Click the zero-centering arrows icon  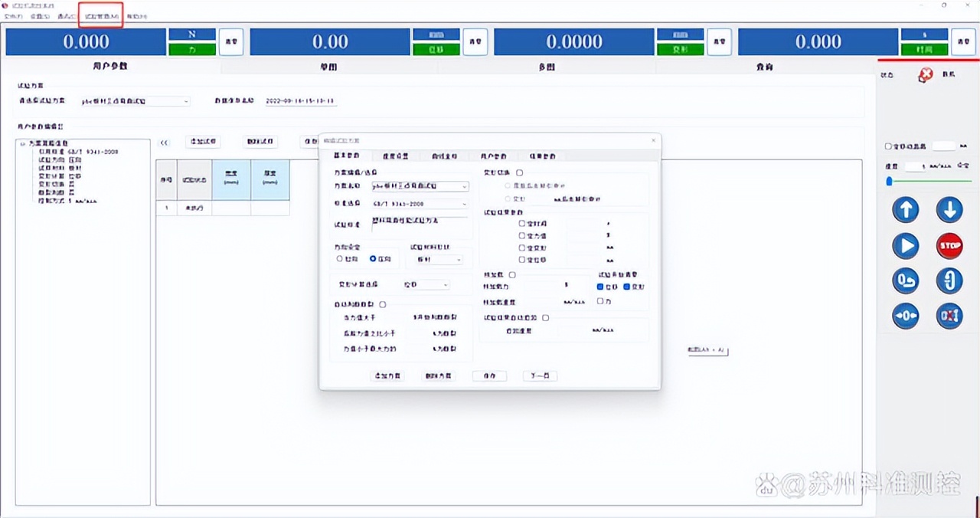tap(905, 316)
